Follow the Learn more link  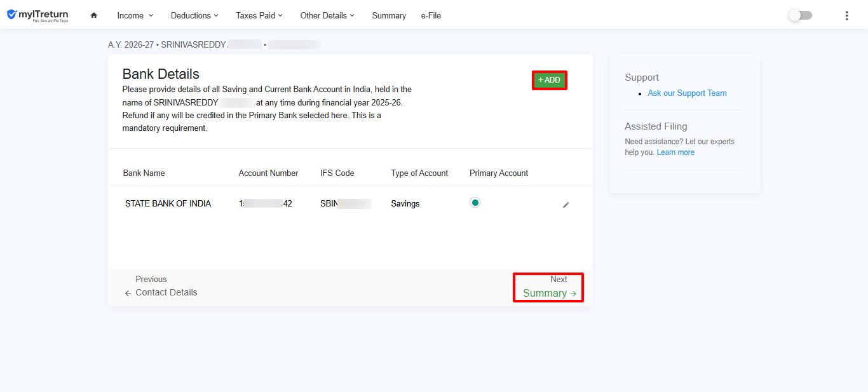675,152
